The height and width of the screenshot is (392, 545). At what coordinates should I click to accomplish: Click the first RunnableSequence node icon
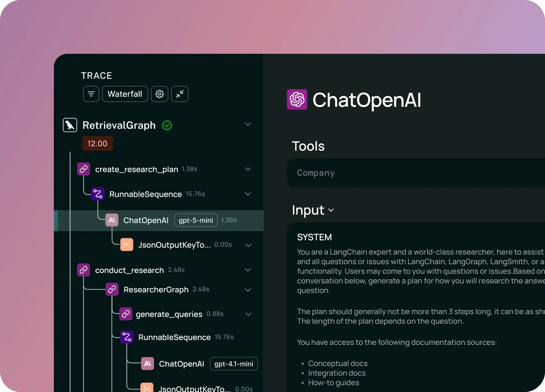(98, 194)
